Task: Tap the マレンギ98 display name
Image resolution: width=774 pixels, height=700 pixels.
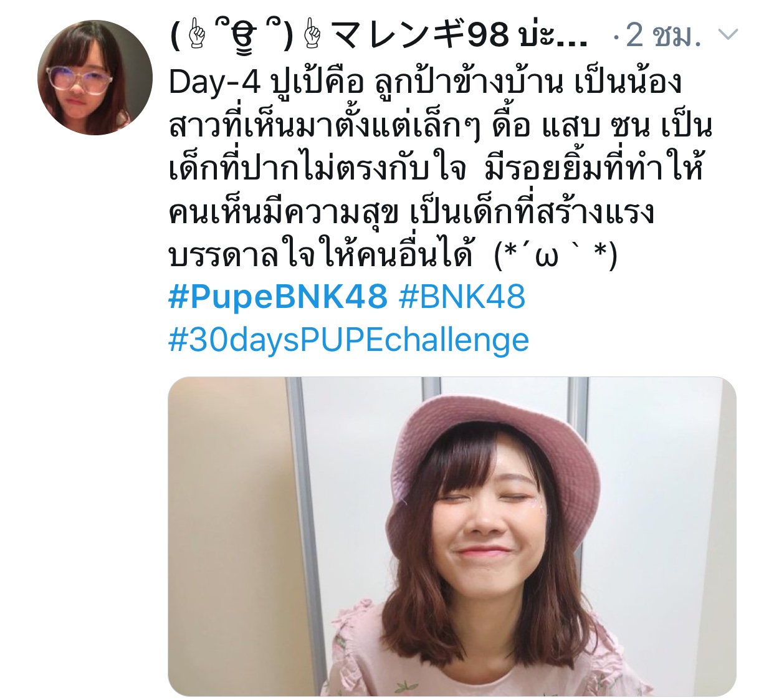Action: [x=419, y=35]
